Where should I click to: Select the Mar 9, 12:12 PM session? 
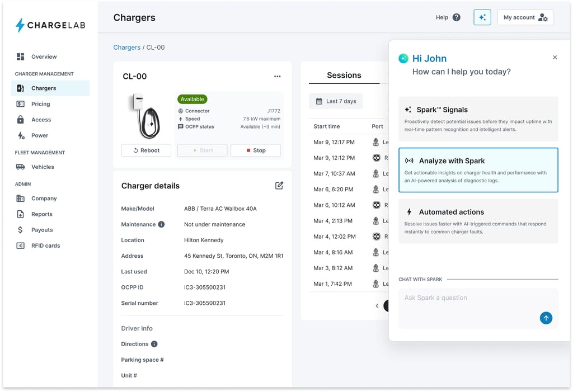pos(348,158)
